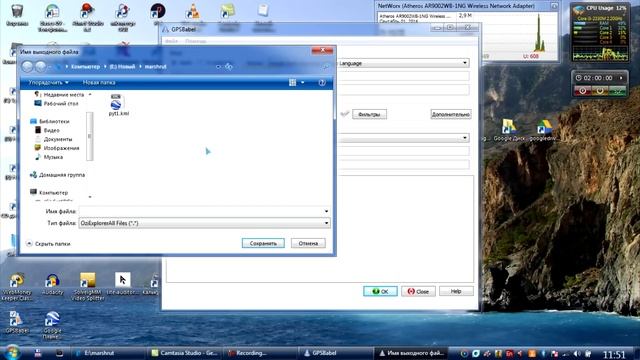Click the navigation pane scrollbar thumb
The image size is (640, 360).
click(x=89, y=136)
